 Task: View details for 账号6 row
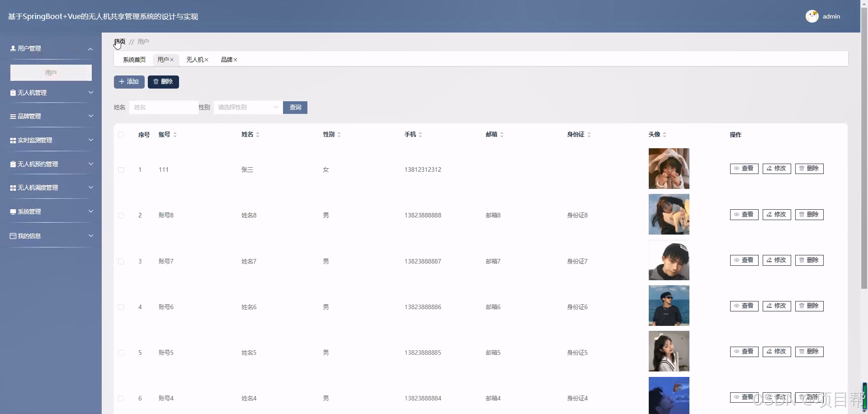744,306
